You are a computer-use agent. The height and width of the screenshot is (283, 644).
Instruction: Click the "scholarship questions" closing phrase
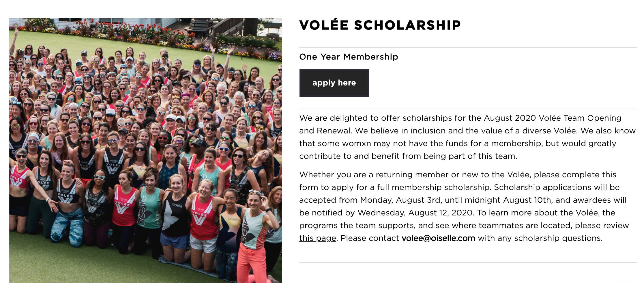coord(558,238)
